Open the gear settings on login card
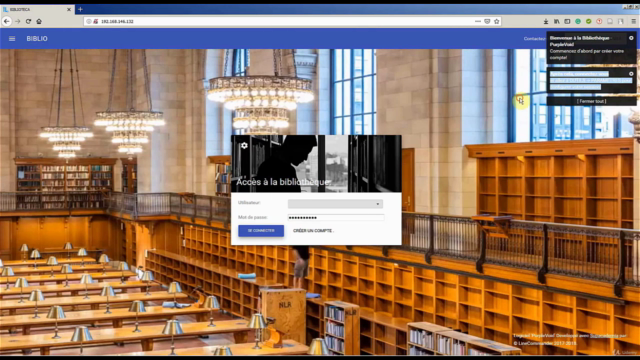The width and height of the screenshot is (640, 360). [x=244, y=145]
